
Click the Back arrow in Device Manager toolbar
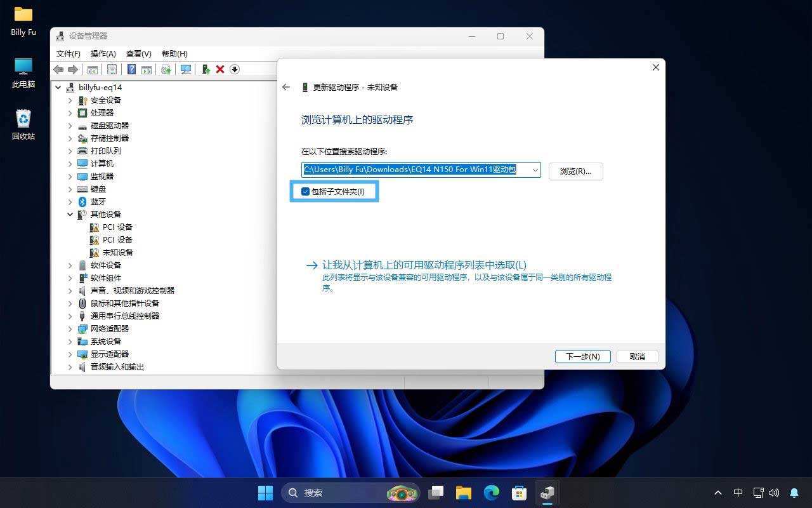pyautogui.click(x=59, y=69)
